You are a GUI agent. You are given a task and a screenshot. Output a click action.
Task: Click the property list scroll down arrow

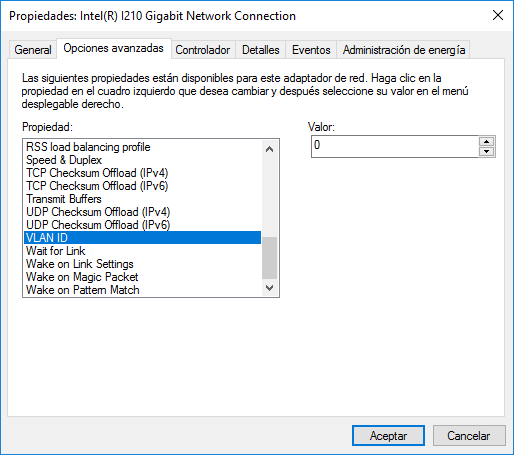click(269, 287)
